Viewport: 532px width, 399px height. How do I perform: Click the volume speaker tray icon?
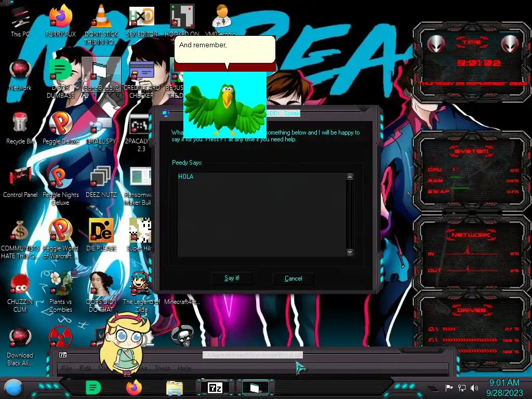point(474,388)
